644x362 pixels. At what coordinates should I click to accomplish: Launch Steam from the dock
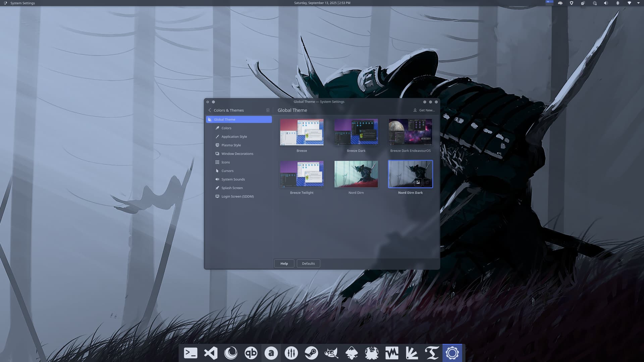tap(311, 353)
